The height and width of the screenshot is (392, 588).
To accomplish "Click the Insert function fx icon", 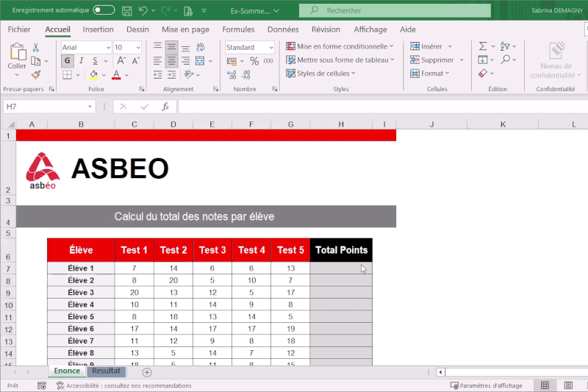I will click(x=165, y=107).
